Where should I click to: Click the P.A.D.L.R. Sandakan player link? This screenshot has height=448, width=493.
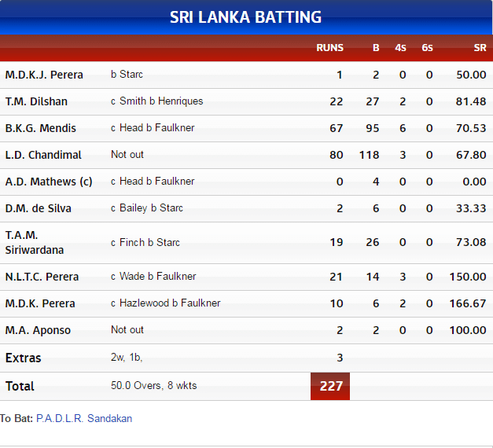coord(84,419)
